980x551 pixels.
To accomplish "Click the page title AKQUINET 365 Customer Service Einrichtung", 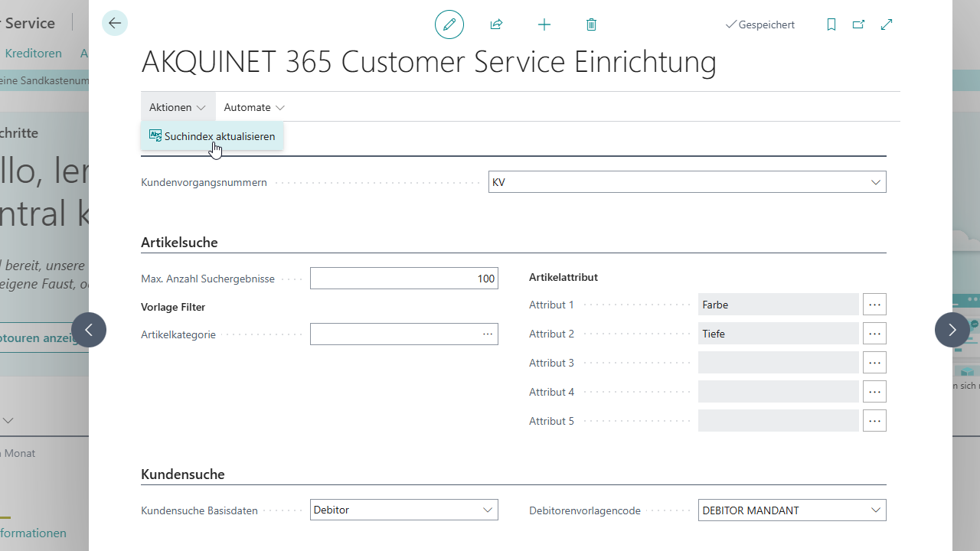I will point(429,61).
